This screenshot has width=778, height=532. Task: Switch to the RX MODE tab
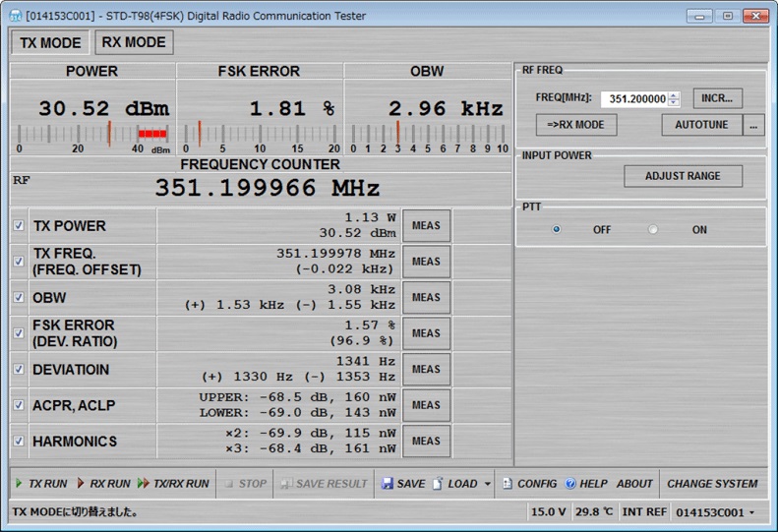click(x=134, y=42)
